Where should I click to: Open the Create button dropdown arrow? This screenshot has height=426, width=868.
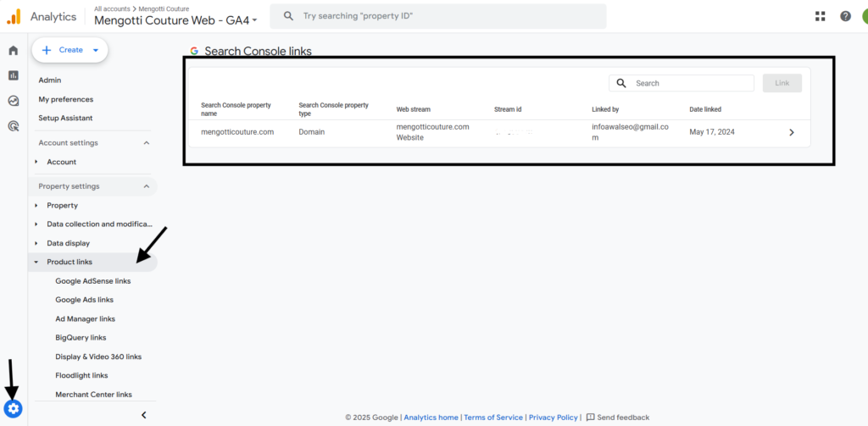pyautogui.click(x=95, y=50)
